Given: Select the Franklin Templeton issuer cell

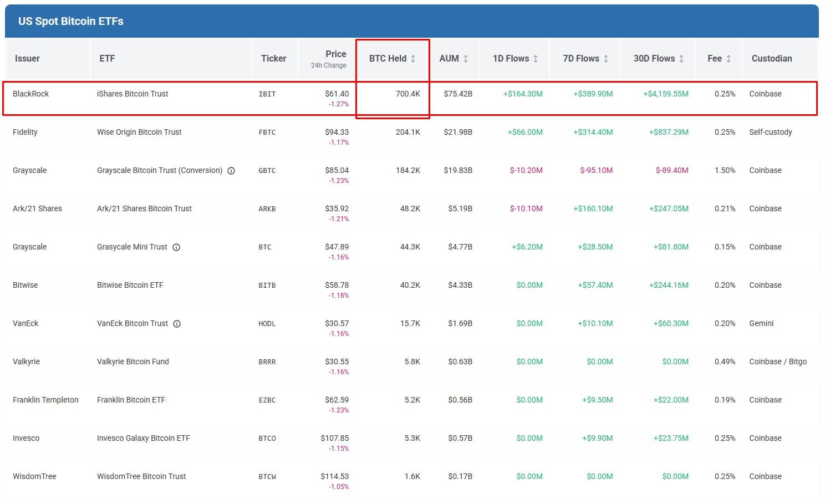Looking at the screenshot, I should click(x=45, y=400).
